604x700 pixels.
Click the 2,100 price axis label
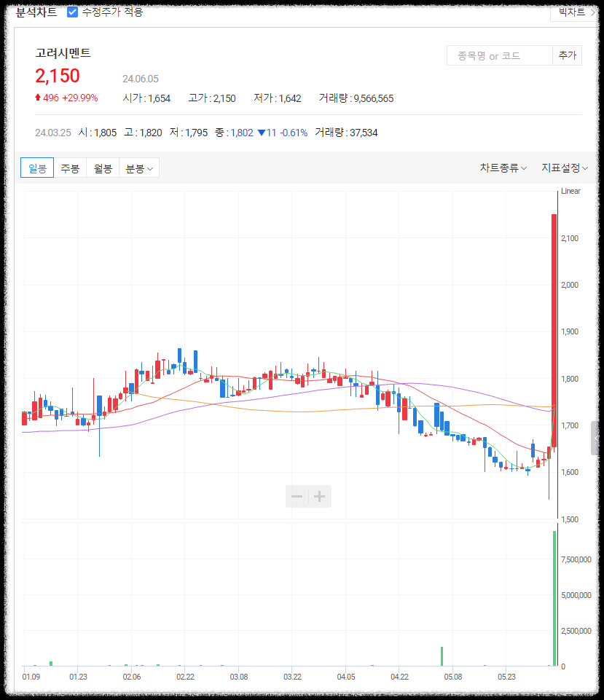click(x=570, y=238)
